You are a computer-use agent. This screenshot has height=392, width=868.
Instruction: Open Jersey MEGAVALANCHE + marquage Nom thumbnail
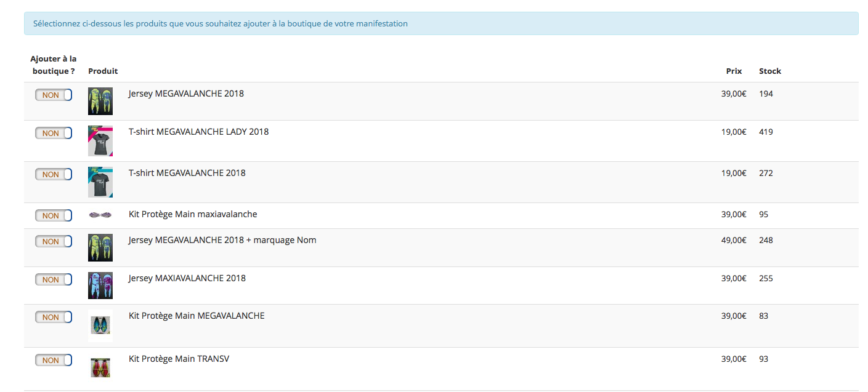(x=100, y=247)
